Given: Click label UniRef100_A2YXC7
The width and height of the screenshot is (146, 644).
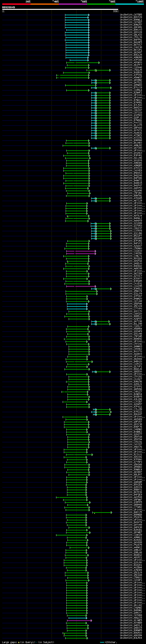Looking at the screenshot, I should (x=131, y=276).
